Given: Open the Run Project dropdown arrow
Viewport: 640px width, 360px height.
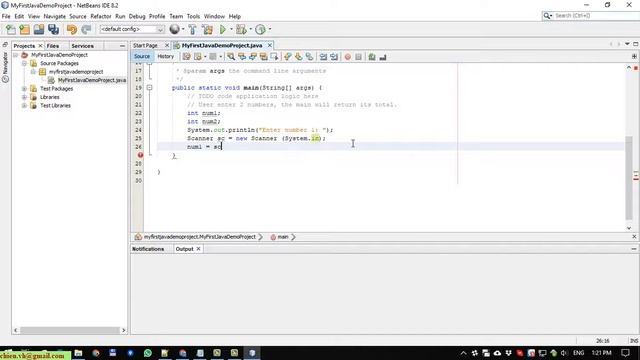Looking at the screenshot, I should pyautogui.click(x=231, y=29).
